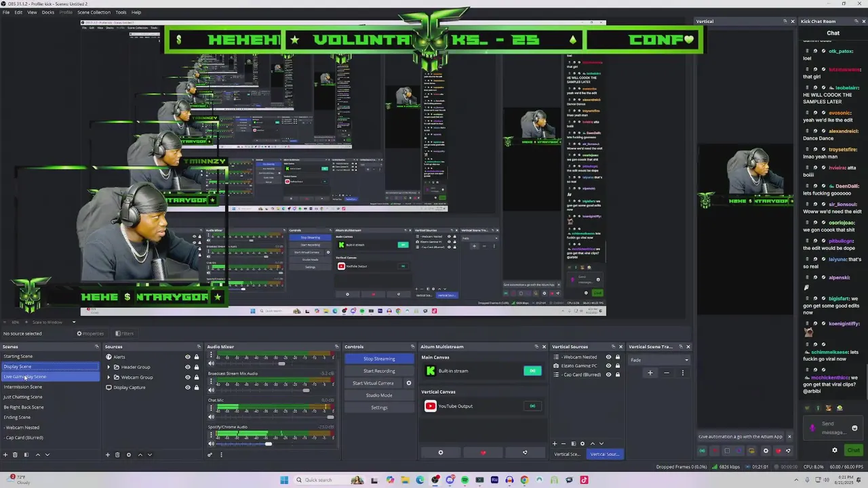Toggle visibility of Webcam Group source
The width and height of the screenshot is (868, 488).
[188, 378]
